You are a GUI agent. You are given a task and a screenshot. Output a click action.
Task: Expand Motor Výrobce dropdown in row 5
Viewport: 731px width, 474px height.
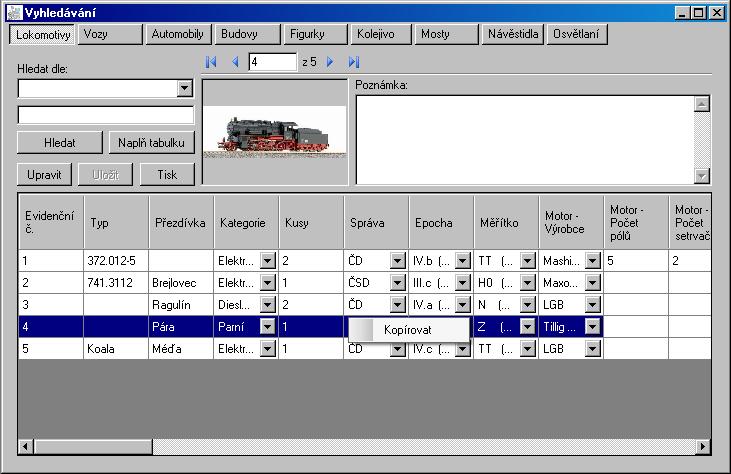coord(592,349)
